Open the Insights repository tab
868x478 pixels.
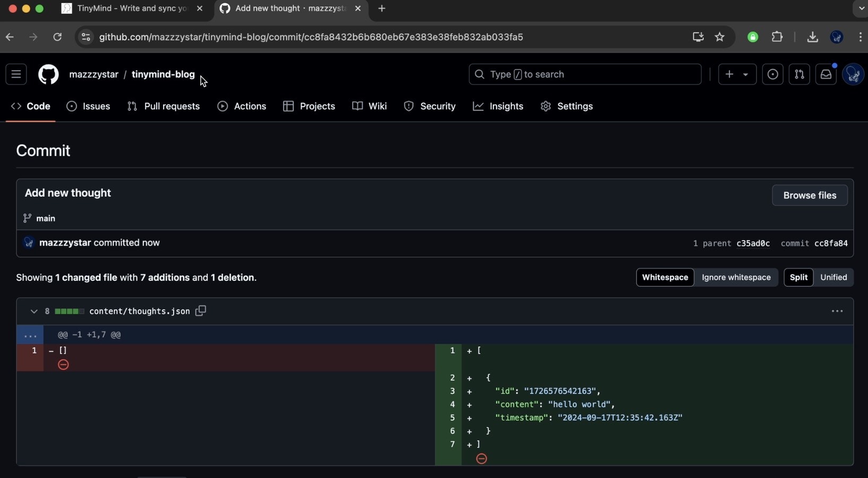click(498, 106)
